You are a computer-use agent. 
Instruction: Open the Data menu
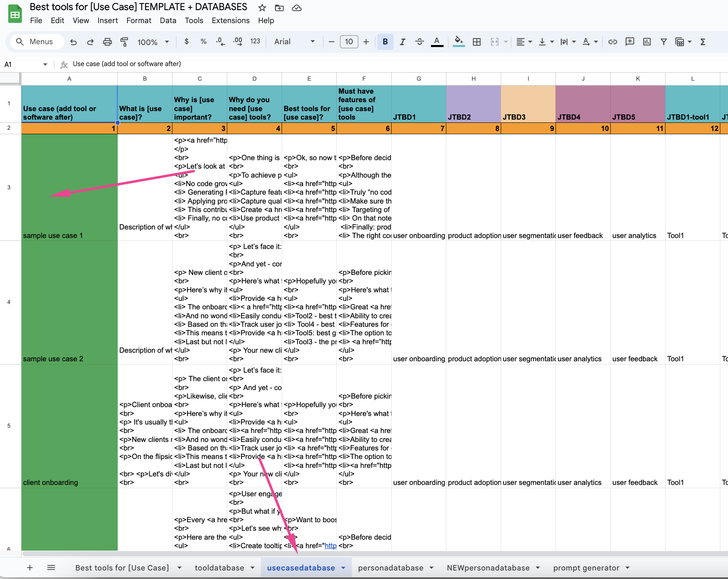point(168,20)
